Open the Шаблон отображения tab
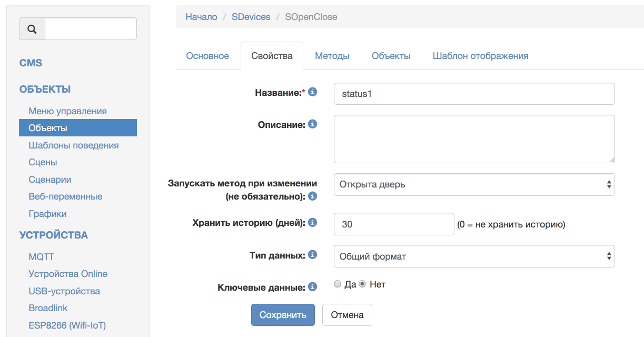 [x=480, y=56]
